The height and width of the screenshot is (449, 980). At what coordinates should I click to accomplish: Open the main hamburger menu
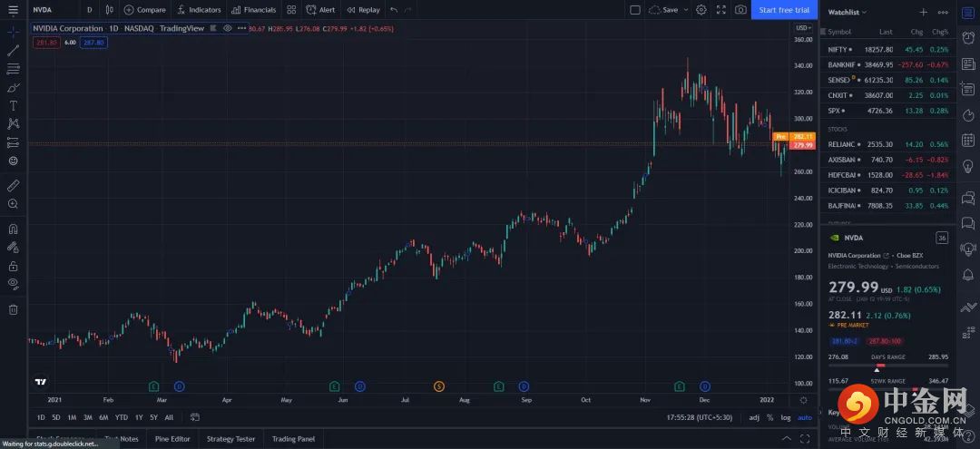(x=13, y=10)
